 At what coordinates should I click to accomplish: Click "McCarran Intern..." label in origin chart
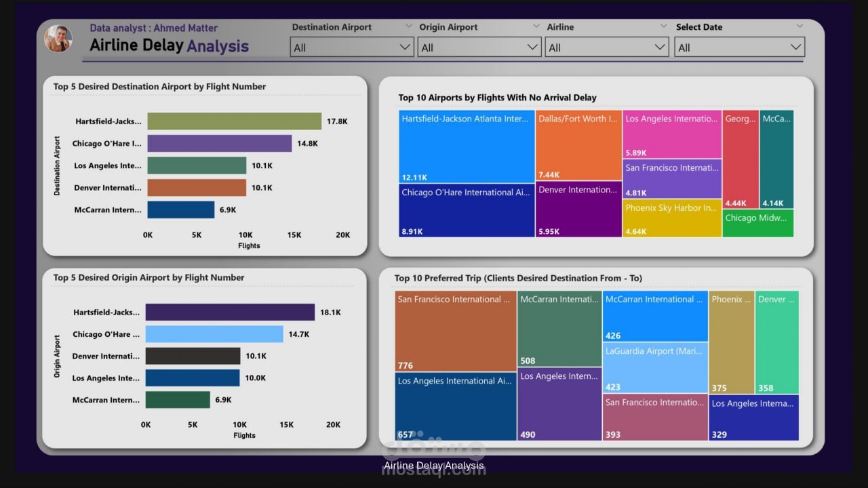tap(106, 400)
